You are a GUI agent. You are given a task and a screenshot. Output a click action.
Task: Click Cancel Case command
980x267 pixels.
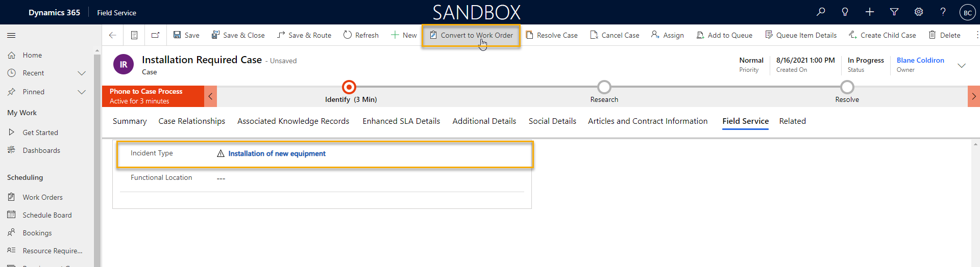(615, 35)
